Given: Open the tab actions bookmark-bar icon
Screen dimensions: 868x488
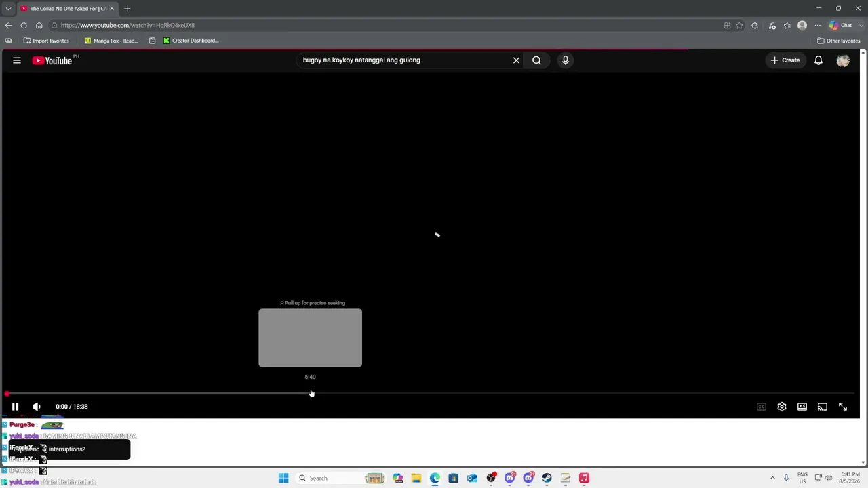Looking at the screenshot, I should click(8, 41).
